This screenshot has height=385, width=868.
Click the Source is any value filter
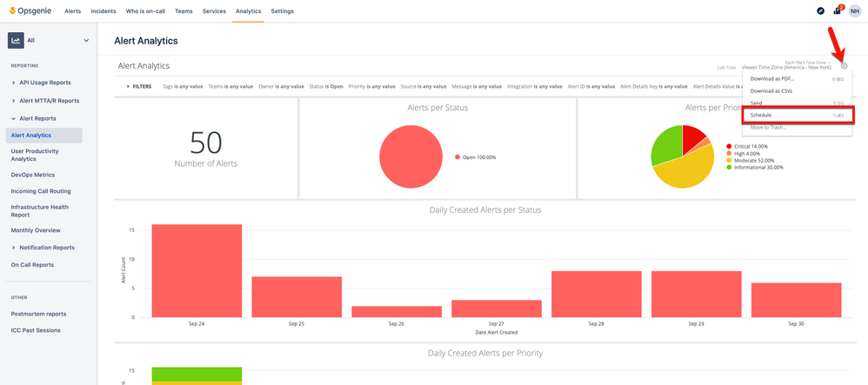[x=424, y=87]
